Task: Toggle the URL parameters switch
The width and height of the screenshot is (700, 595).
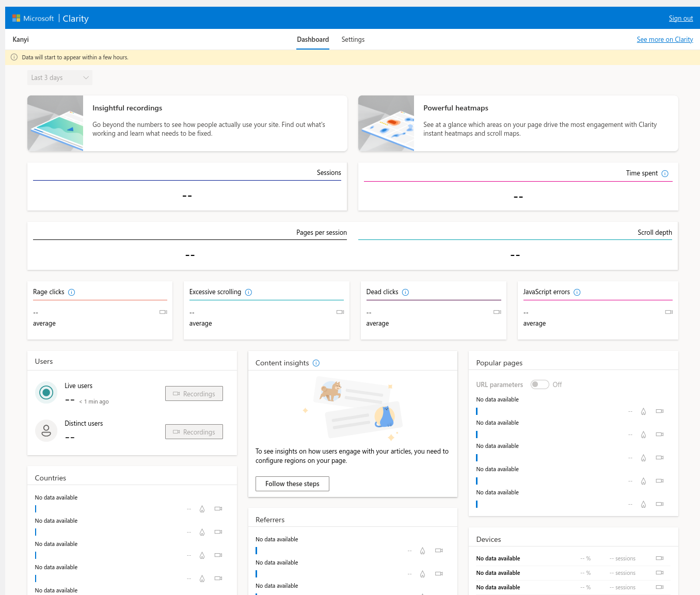Action: 540,384
